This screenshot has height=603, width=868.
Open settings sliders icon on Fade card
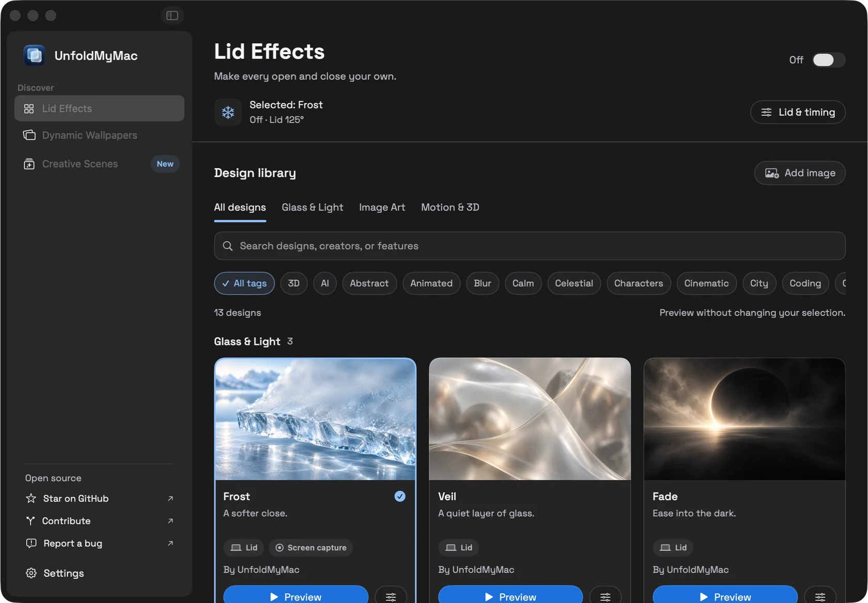click(x=820, y=596)
